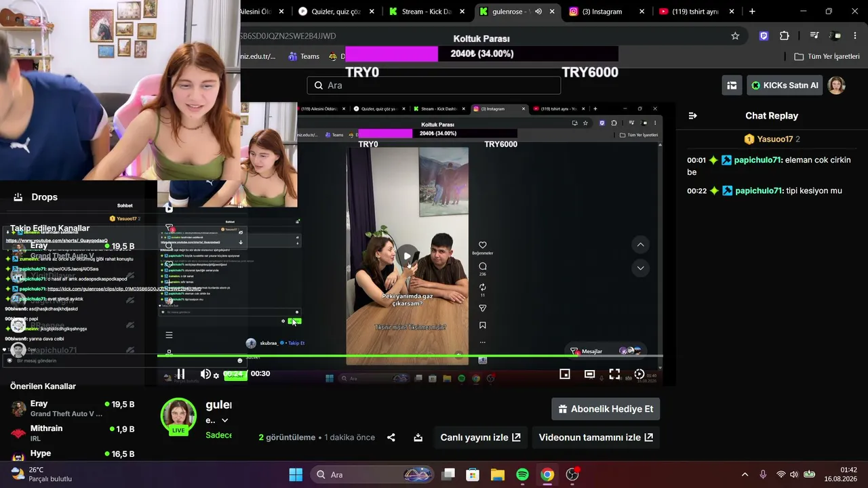Open the Kick shop box icon
Screen dimensions: 868x488
click(732, 85)
